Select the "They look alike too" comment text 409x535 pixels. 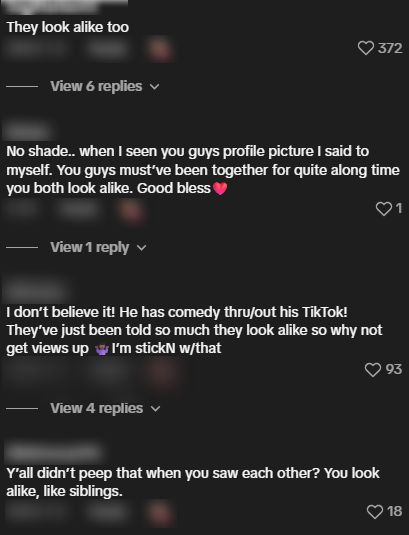click(x=68, y=27)
